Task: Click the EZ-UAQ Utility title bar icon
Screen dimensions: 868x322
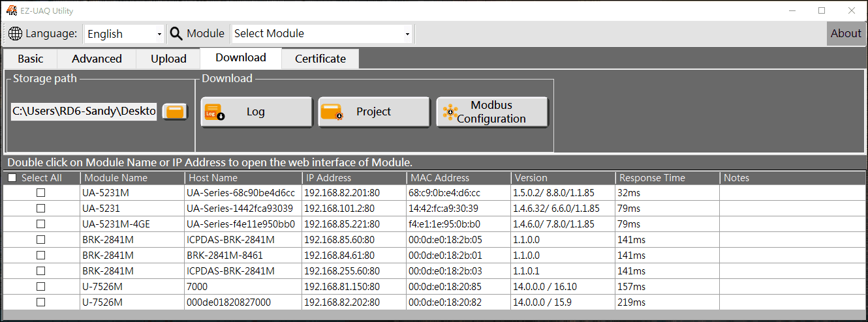Action: click(x=10, y=10)
